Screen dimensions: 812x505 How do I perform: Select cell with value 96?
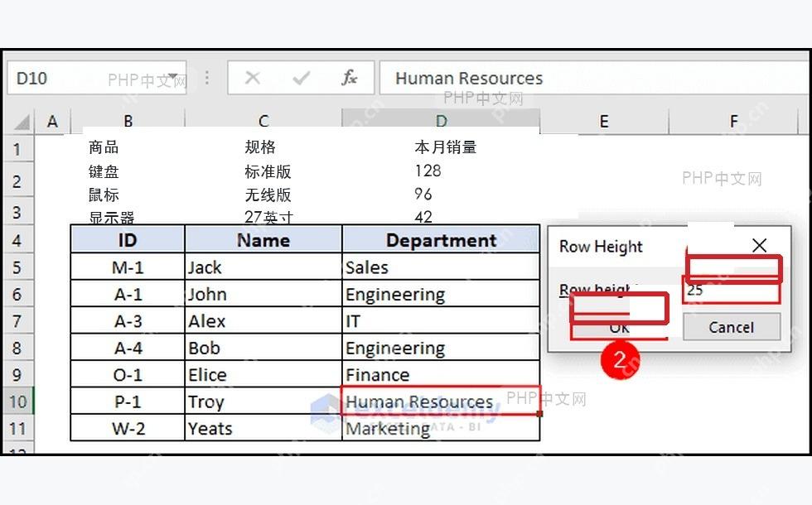coord(423,194)
